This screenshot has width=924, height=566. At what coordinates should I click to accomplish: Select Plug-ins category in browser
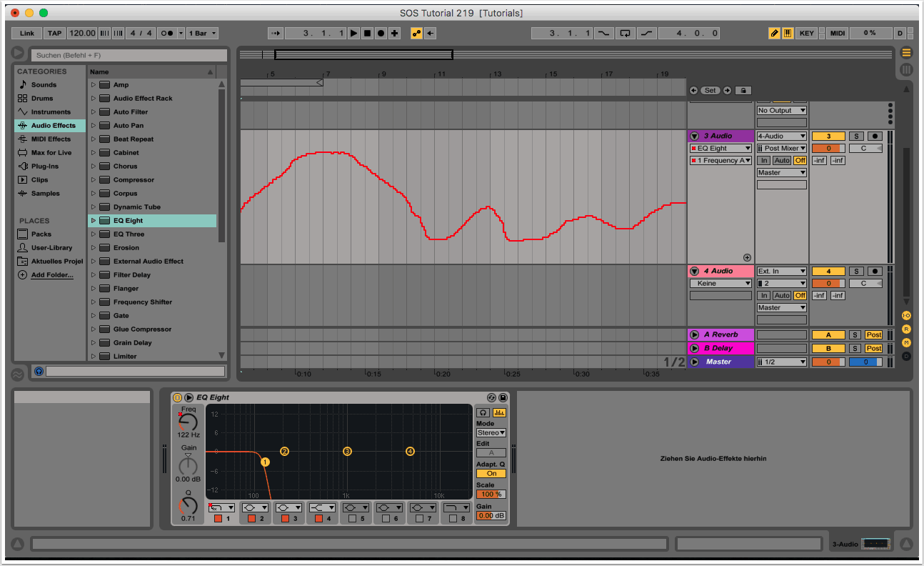coord(45,167)
